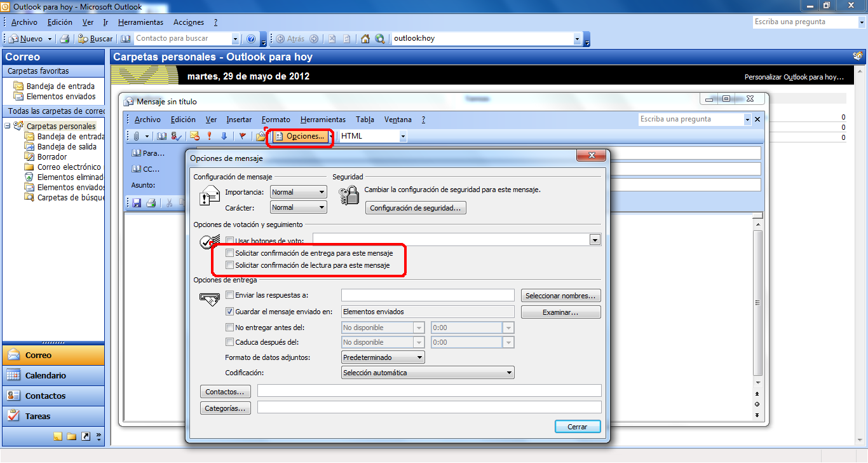
Task: Enable Usar botones de voto checkbox
Action: click(x=230, y=241)
